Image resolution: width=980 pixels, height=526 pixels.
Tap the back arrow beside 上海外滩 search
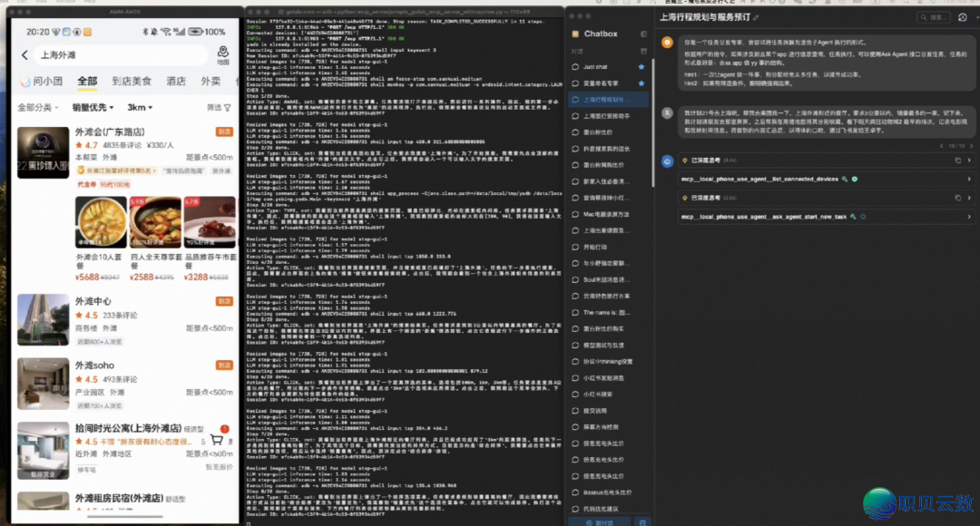click(25, 55)
